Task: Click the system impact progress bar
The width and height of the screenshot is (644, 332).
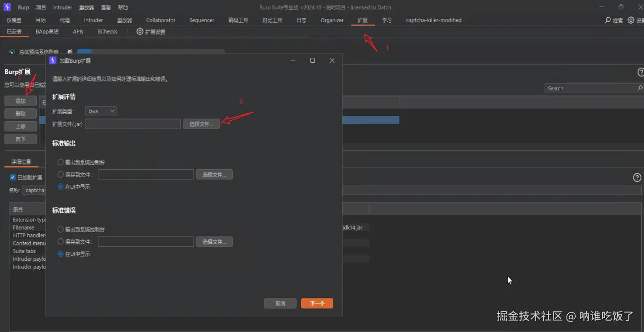Action: tap(151, 52)
